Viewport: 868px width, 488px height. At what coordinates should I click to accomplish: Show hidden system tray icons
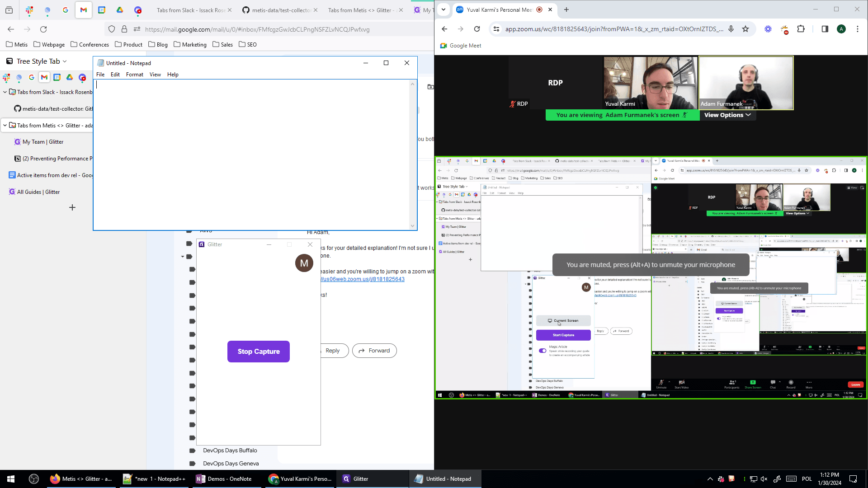[x=710, y=479]
